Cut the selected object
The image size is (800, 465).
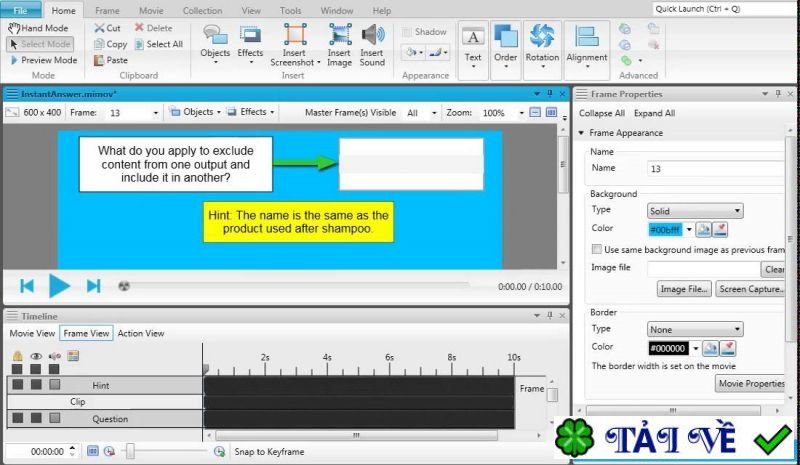[108, 28]
